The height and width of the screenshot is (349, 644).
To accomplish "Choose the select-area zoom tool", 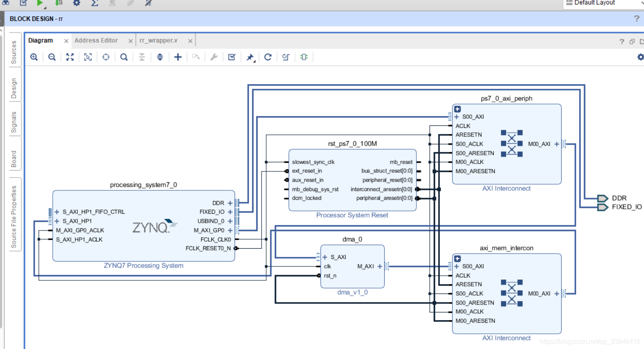I will pyautogui.click(x=88, y=57).
